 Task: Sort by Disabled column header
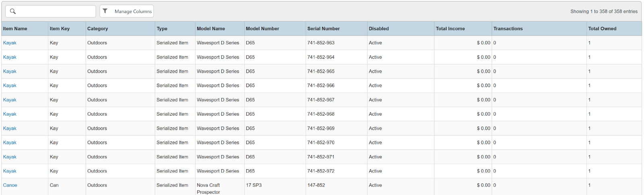(378, 29)
